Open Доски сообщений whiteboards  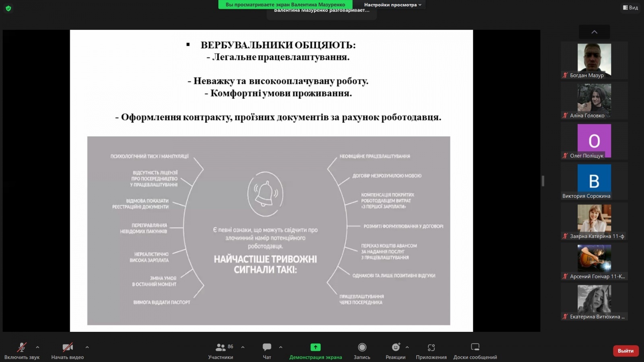pos(475,351)
